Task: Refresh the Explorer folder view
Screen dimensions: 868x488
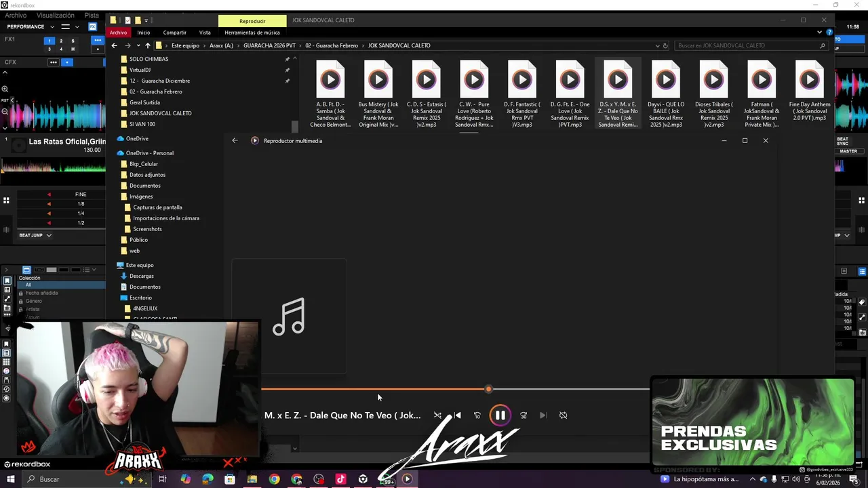Action: point(665,45)
